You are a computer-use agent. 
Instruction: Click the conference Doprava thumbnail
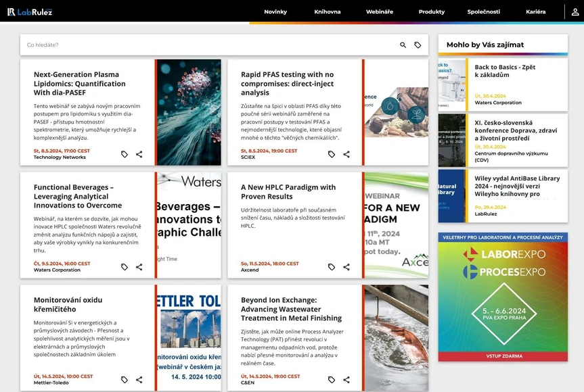tap(452, 140)
